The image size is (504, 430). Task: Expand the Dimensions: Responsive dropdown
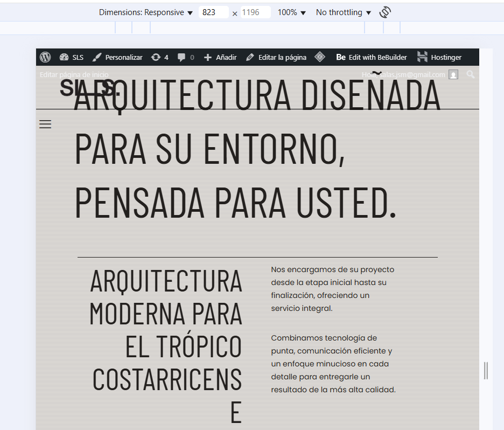click(145, 12)
